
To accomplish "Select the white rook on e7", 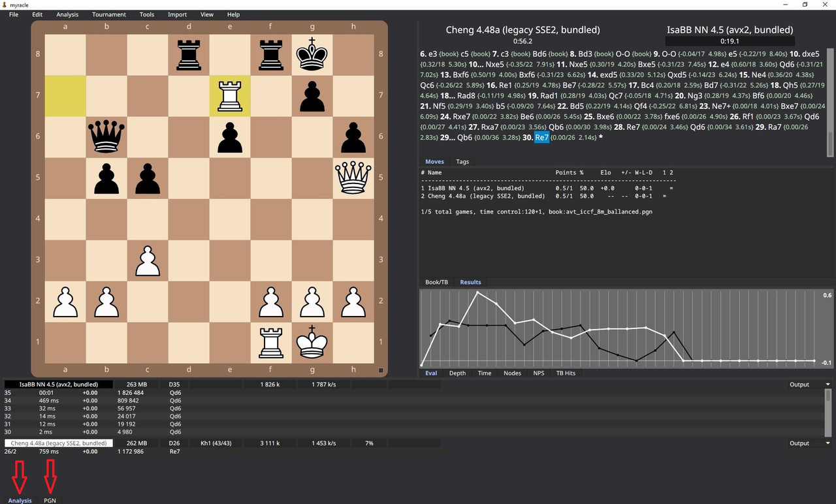I will click(x=230, y=96).
